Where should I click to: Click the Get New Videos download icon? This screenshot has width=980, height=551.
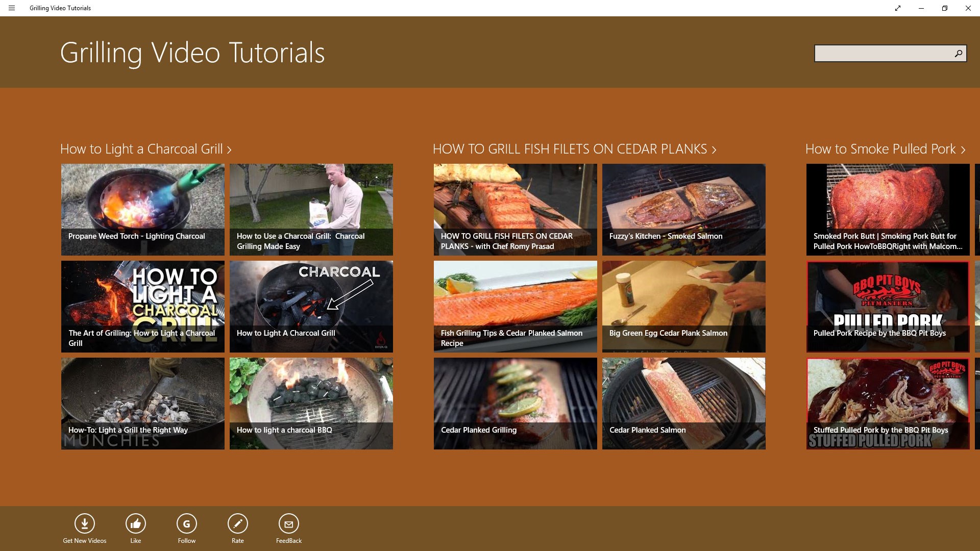pos(85,523)
